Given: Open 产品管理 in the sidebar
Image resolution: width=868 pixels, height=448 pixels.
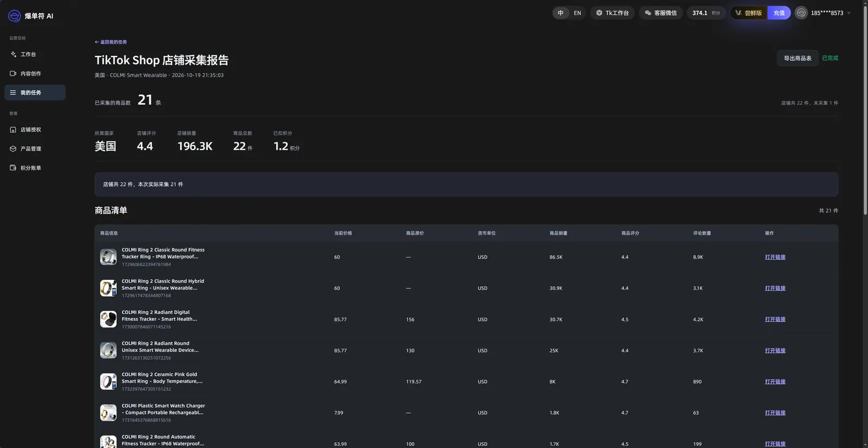Looking at the screenshot, I should coord(35,149).
